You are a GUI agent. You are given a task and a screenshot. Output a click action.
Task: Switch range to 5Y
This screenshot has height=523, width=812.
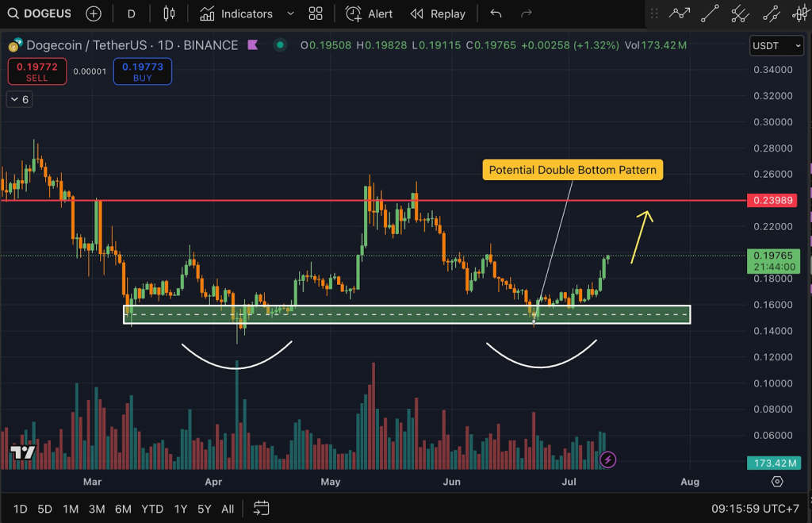point(204,509)
